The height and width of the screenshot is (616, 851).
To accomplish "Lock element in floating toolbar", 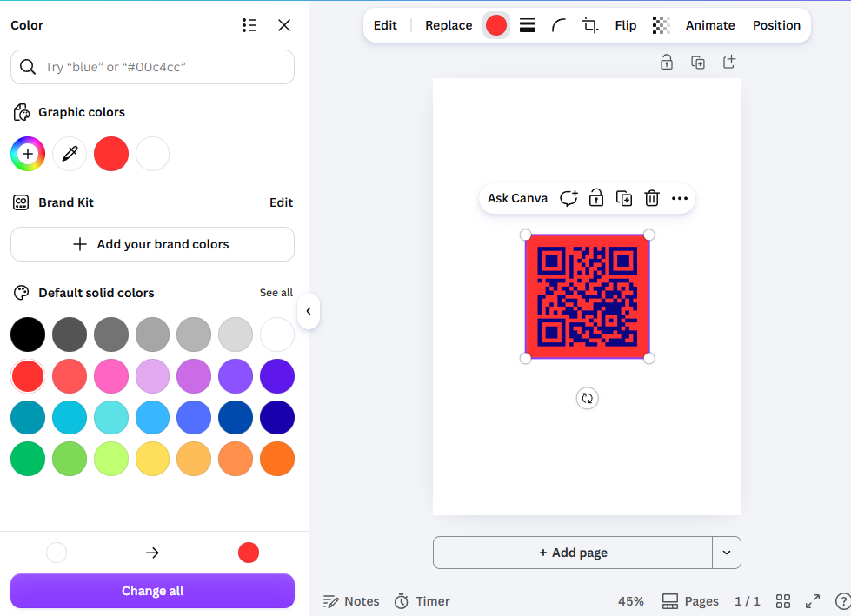I will pos(596,198).
